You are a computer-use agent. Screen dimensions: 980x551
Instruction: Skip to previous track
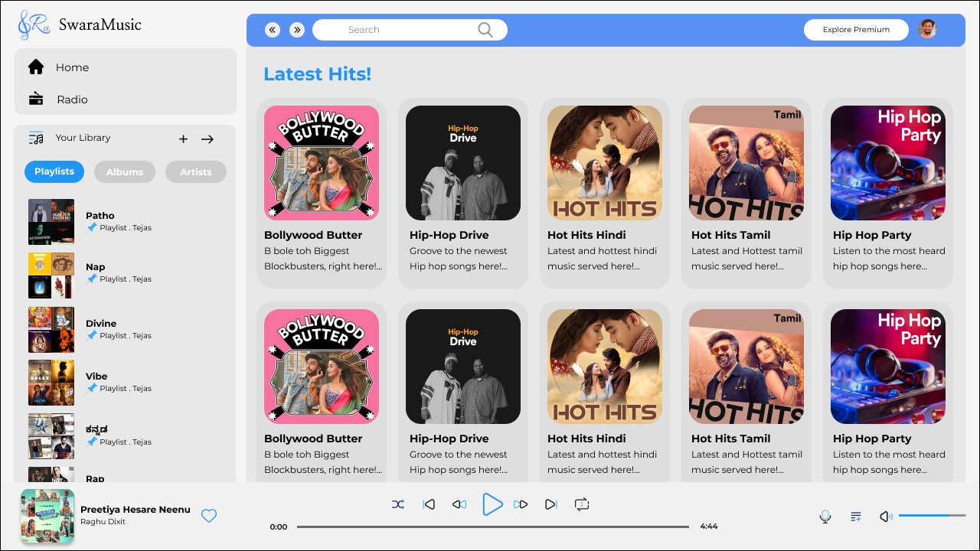click(429, 504)
